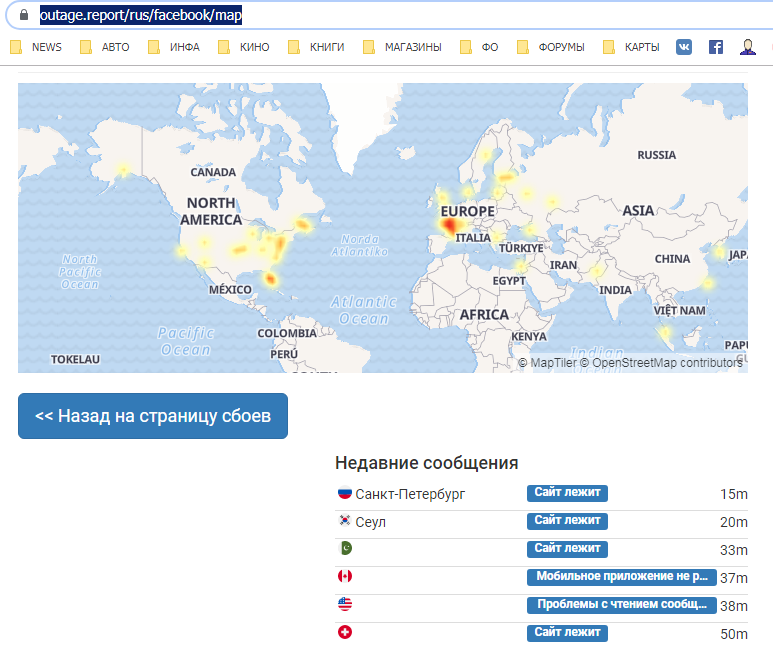
Task: Open the КАРТЫ bookmarks folder
Action: point(632,47)
